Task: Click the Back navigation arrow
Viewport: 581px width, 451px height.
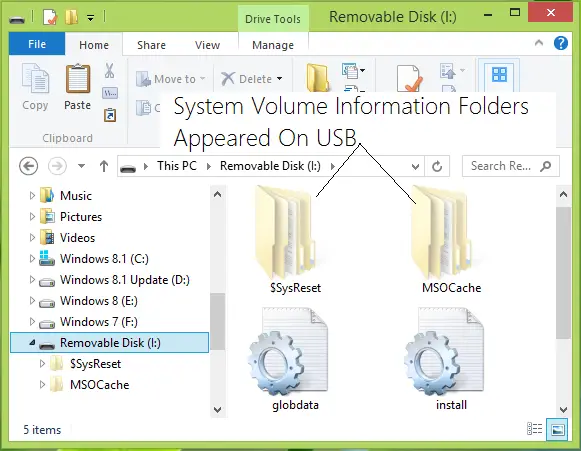Action: click(x=29, y=166)
